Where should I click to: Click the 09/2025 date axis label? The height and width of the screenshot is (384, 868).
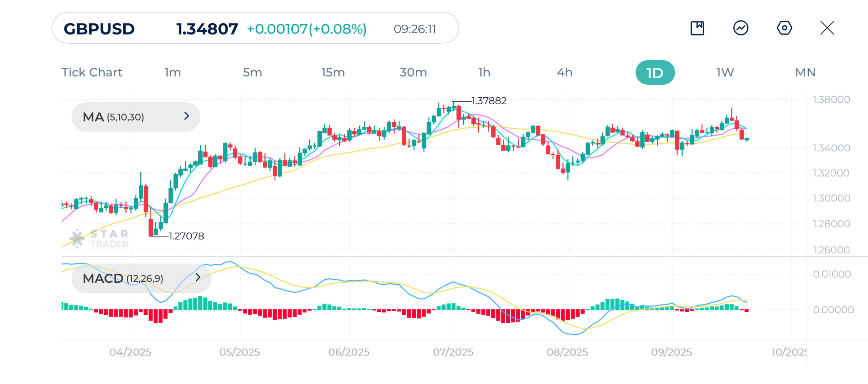pyautogui.click(x=672, y=352)
